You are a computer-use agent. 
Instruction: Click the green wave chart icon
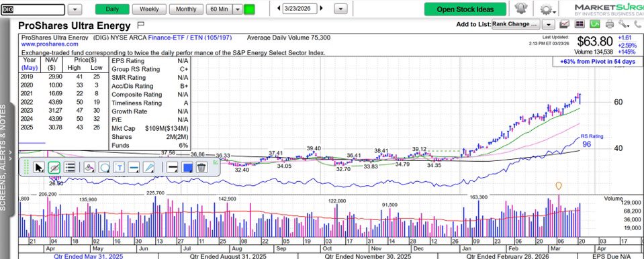pyautogui.click(x=594, y=24)
